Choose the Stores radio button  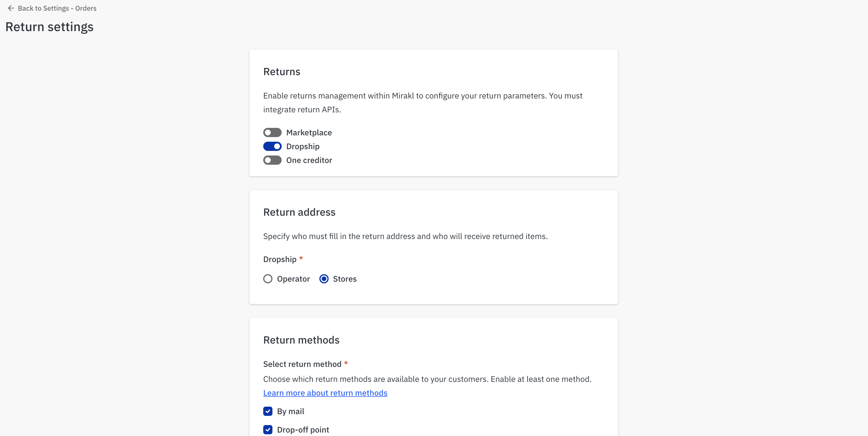324,279
